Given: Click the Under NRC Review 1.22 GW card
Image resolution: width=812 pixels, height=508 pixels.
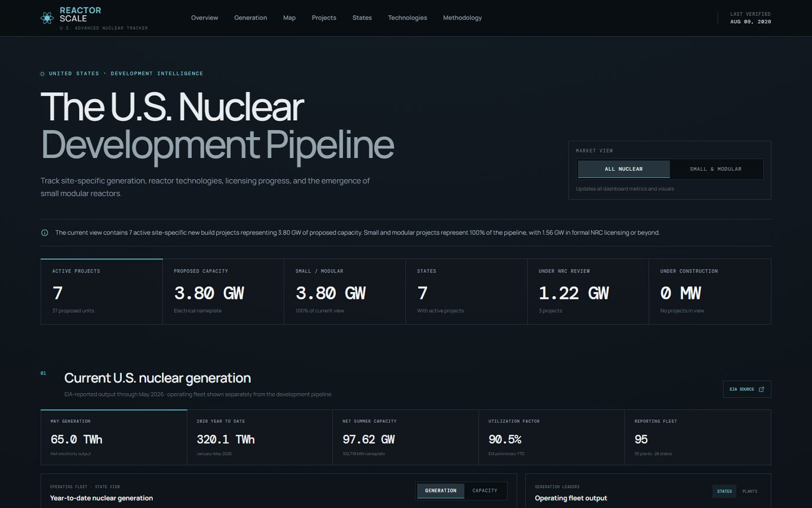Looking at the screenshot, I should point(588,291).
